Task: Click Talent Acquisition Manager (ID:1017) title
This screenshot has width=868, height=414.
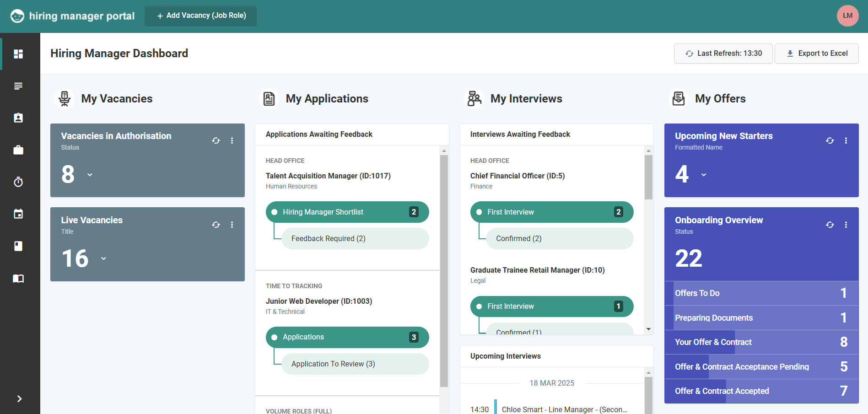Action: pyautogui.click(x=328, y=176)
